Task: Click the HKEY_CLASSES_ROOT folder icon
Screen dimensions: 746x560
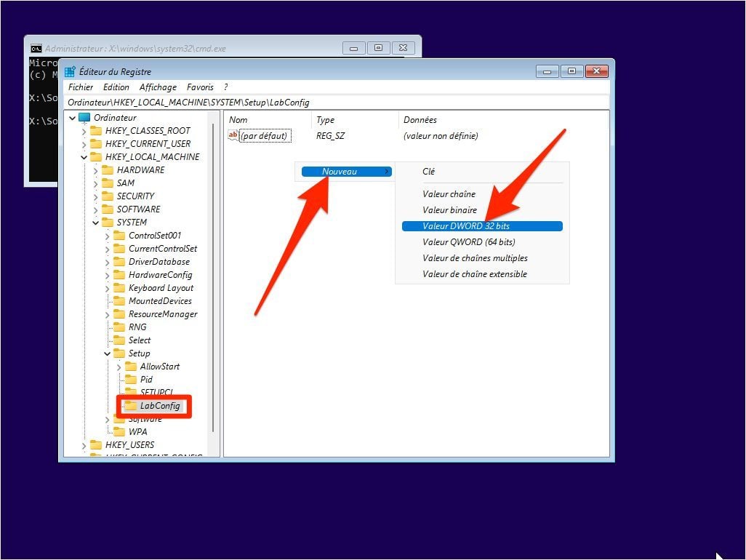Action: [x=96, y=131]
